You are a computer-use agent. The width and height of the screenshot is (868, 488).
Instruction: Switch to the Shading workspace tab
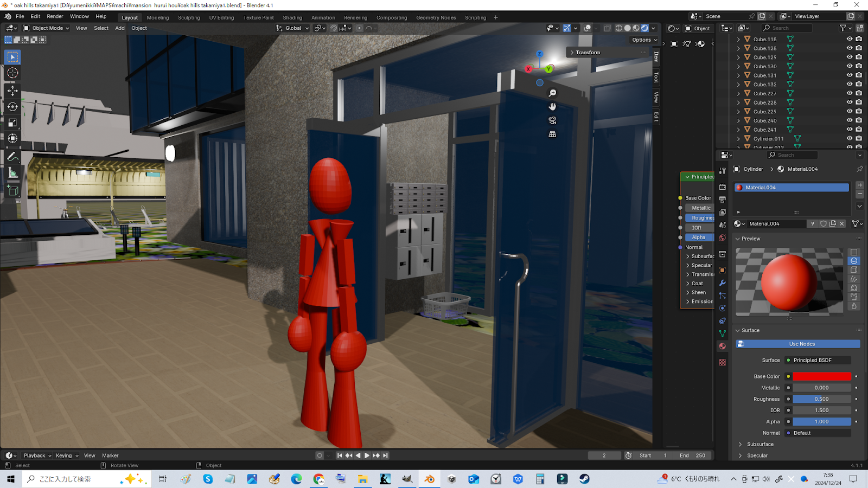coord(292,17)
